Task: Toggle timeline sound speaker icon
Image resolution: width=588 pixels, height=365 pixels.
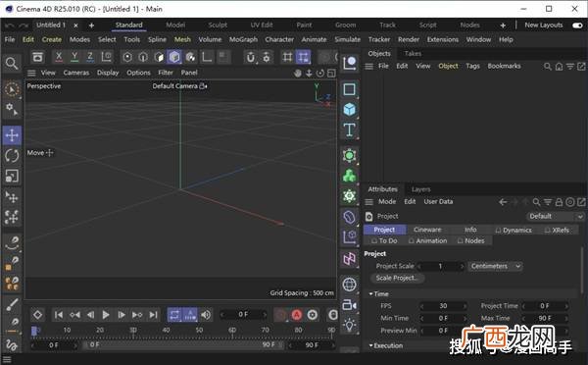Action: click(x=206, y=315)
